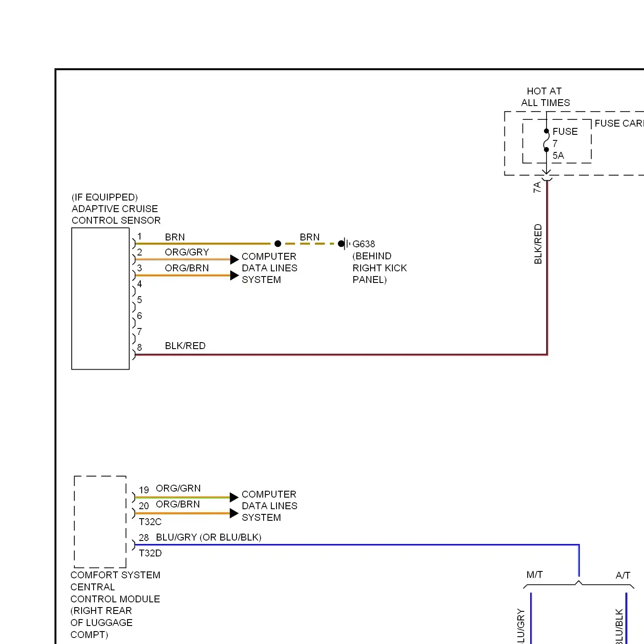Click the 'G638' ground label

click(364, 244)
